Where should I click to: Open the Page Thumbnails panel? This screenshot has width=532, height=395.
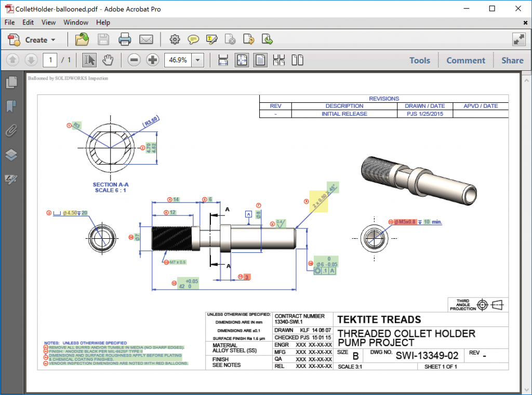(11, 82)
